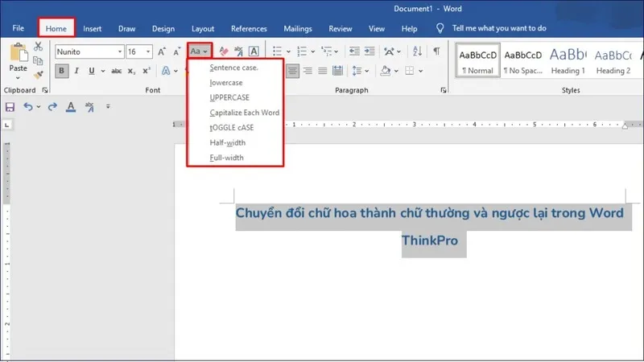Apply the Heading 1 style
The height and width of the screenshot is (362, 644).
pyautogui.click(x=568, y=61)
